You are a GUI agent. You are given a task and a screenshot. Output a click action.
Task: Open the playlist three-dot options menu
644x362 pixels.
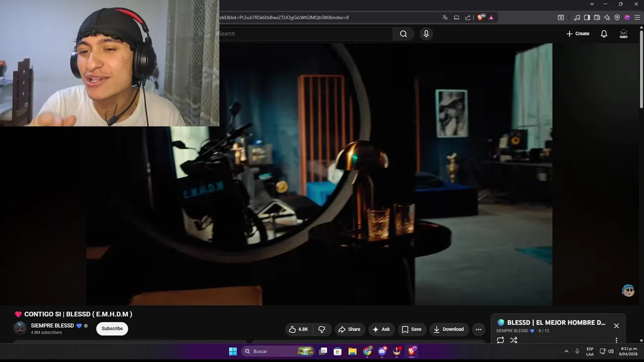[616, 340]
